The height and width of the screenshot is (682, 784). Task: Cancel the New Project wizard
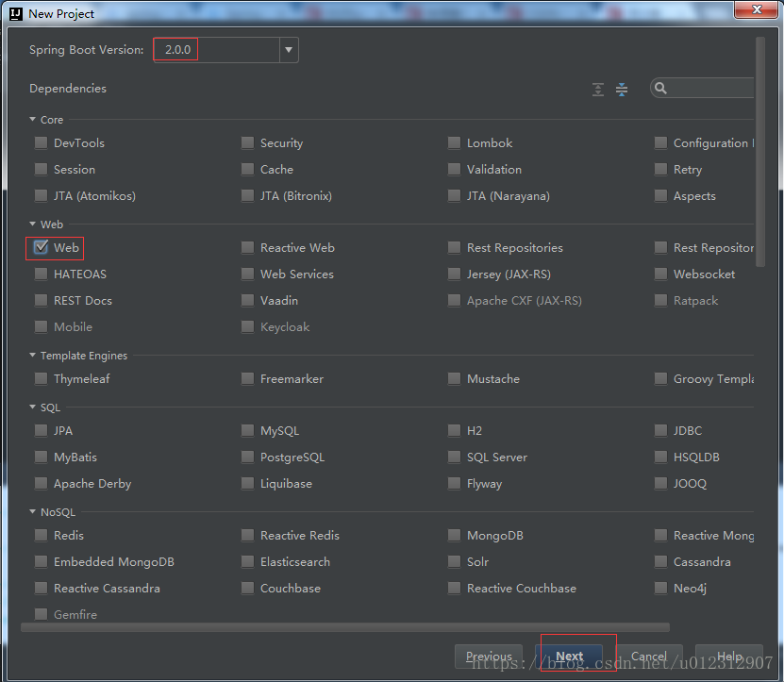[x=648, y=656]
